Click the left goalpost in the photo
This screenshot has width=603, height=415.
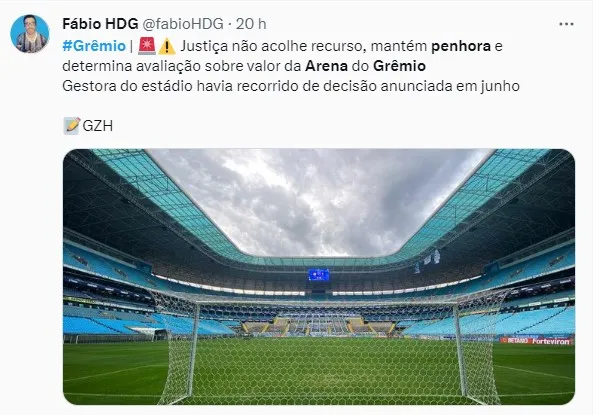[x=194, y=351]
